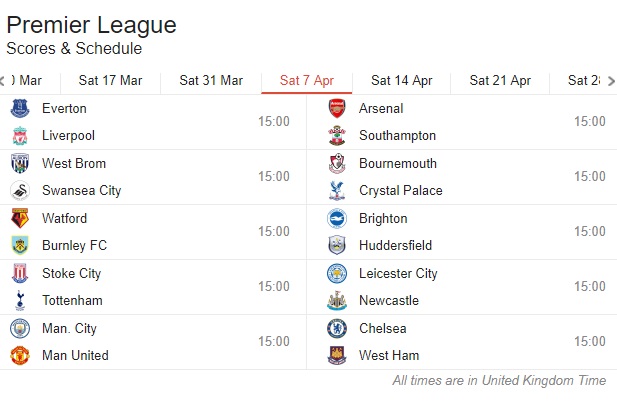Click the Liverpool club crest
This screenshot has width=617, height=401.
point(20,136)
